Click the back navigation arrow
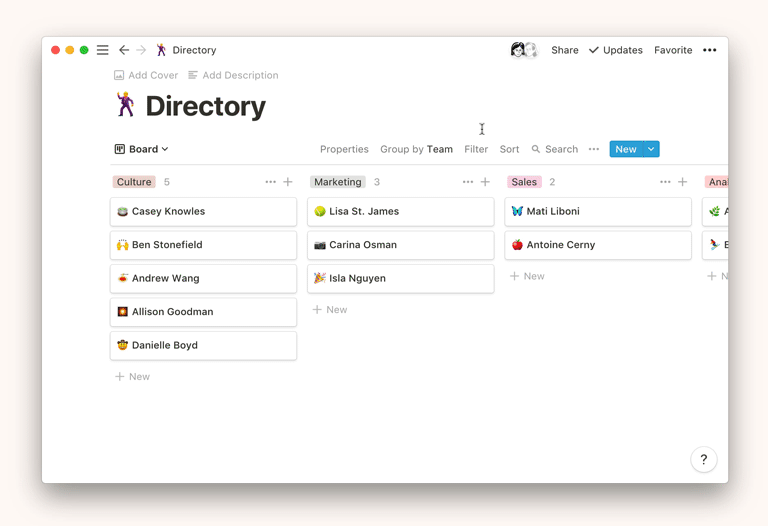 pos(124,50)
